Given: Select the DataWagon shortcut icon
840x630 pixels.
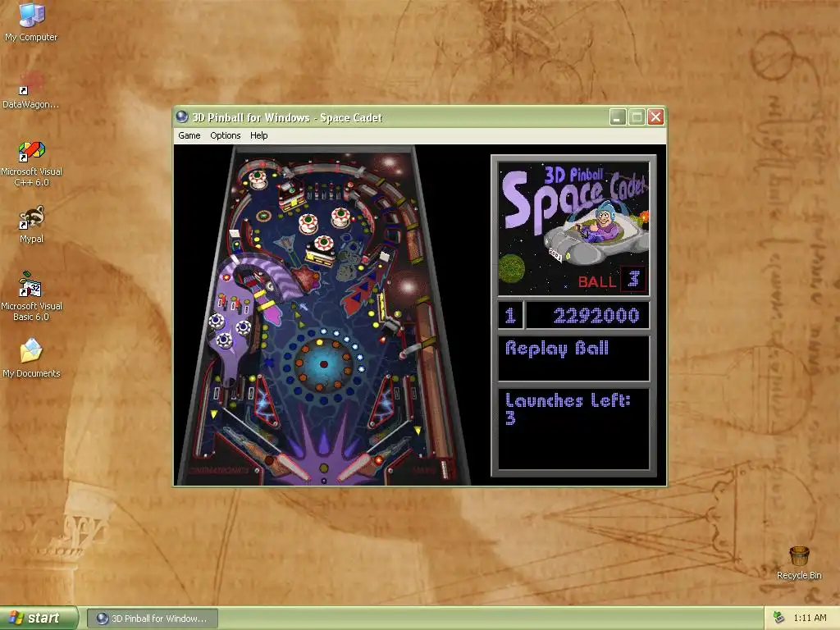Looking at the screenshot, I should [30, 89].
